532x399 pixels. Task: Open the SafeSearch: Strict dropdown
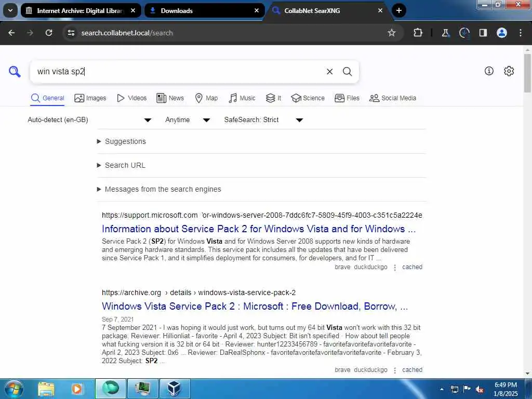pos(263,120)
